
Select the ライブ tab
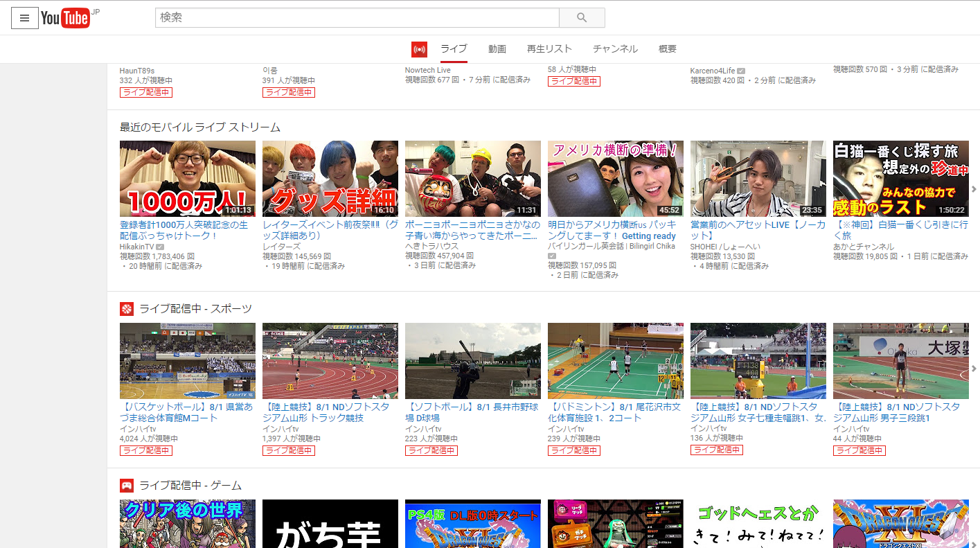coord(454,49)
